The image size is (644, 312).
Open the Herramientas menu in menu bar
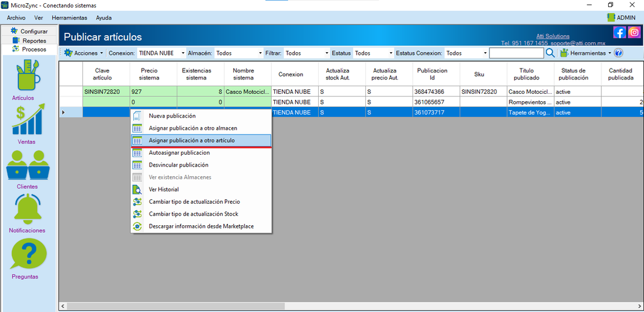pyautogui.click(x=69, y=18)
